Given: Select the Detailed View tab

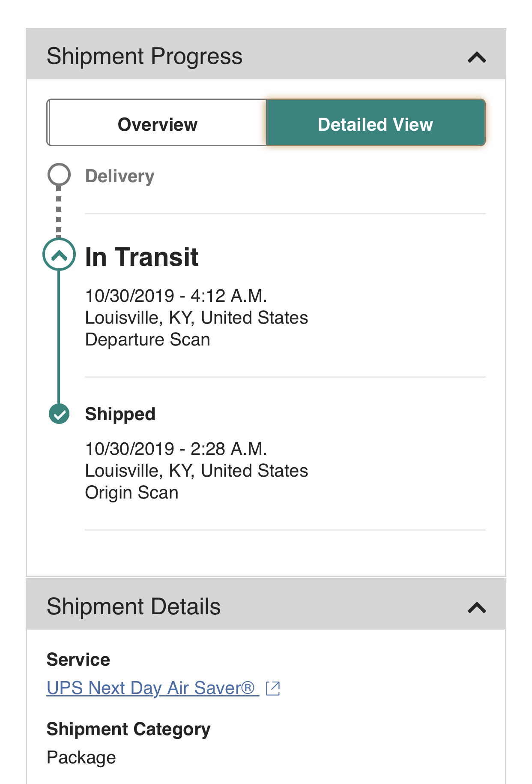Looking at the screenshot, I should click(x=375, y=124).
